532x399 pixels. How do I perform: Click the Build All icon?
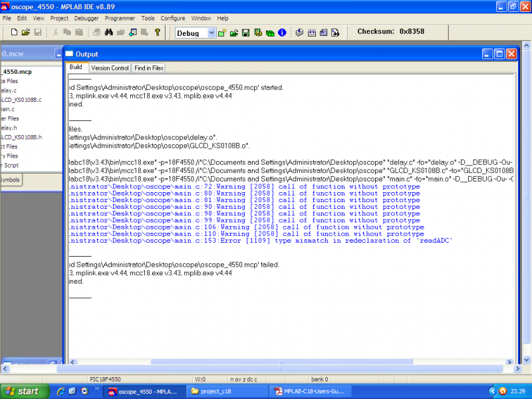(x=311, y=33)
